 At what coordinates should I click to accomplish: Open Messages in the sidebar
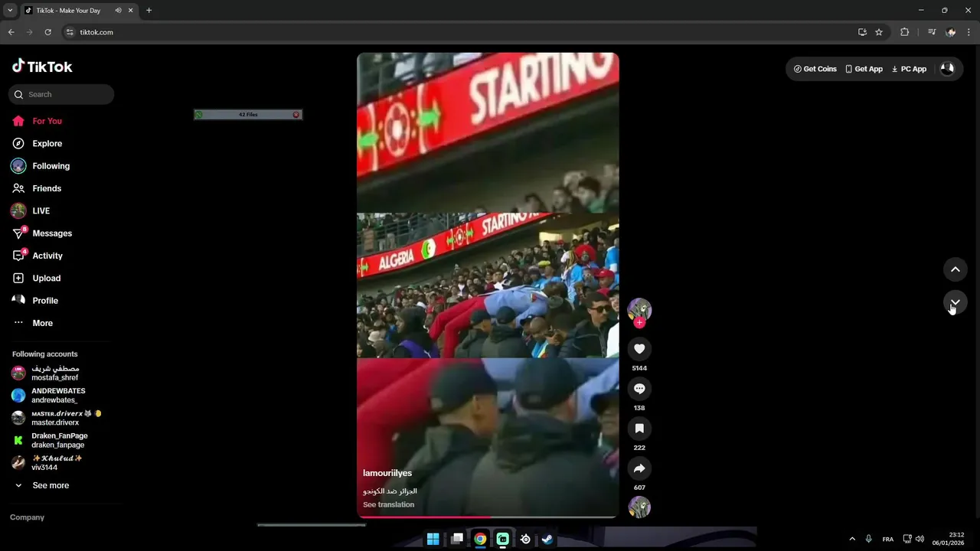42,233
